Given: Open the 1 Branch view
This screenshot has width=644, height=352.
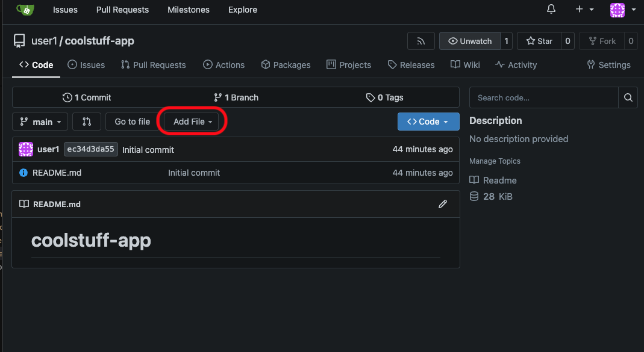Looking at the screenshot, I should pyautogui.click(x=236, y=97).
